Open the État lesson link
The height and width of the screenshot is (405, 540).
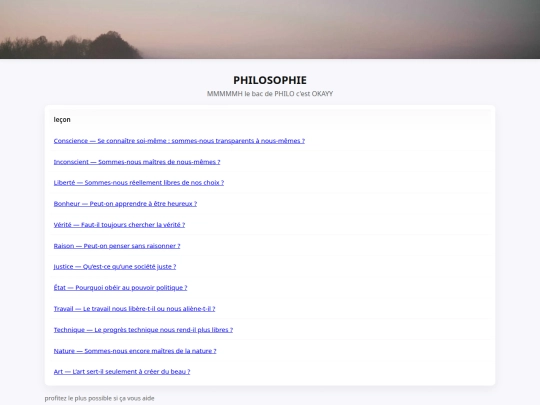tap(120, 288)
